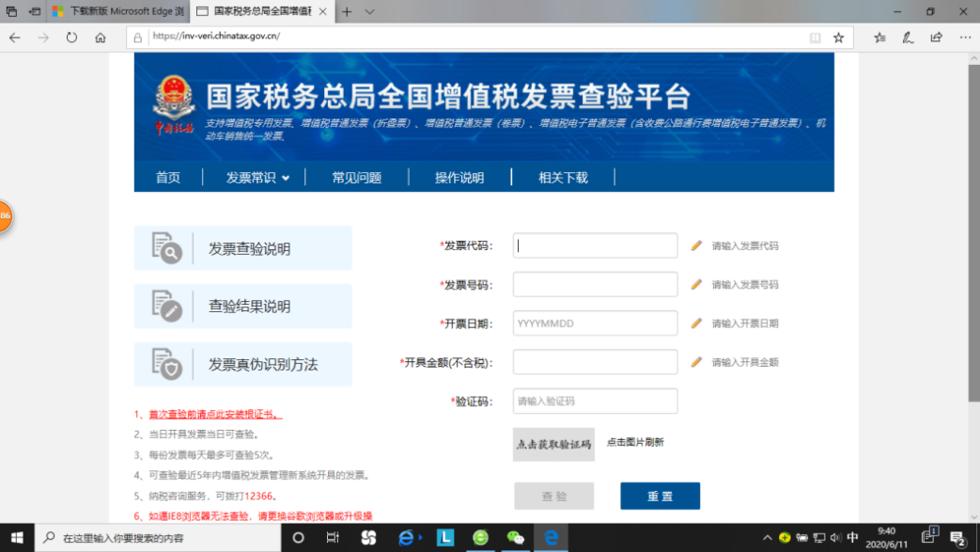Click 点击获取验证码 captcha image
980x552 pixels.
pos(553,445)
